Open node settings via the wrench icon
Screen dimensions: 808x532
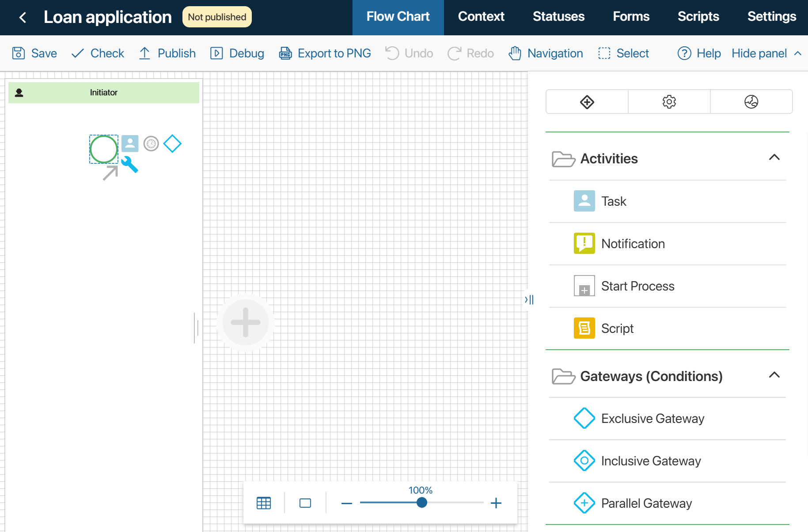(129, 167)
